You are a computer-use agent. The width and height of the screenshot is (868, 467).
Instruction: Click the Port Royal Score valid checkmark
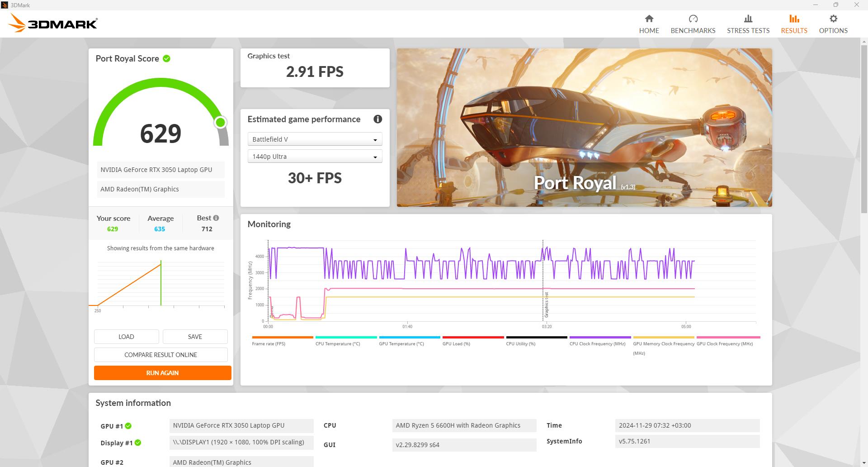tap(166, 58)
